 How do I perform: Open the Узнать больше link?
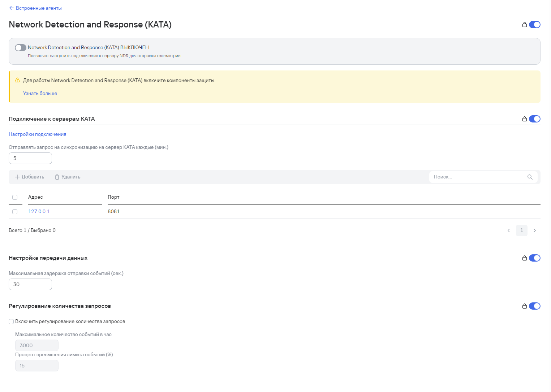click(x=40, y=93)
